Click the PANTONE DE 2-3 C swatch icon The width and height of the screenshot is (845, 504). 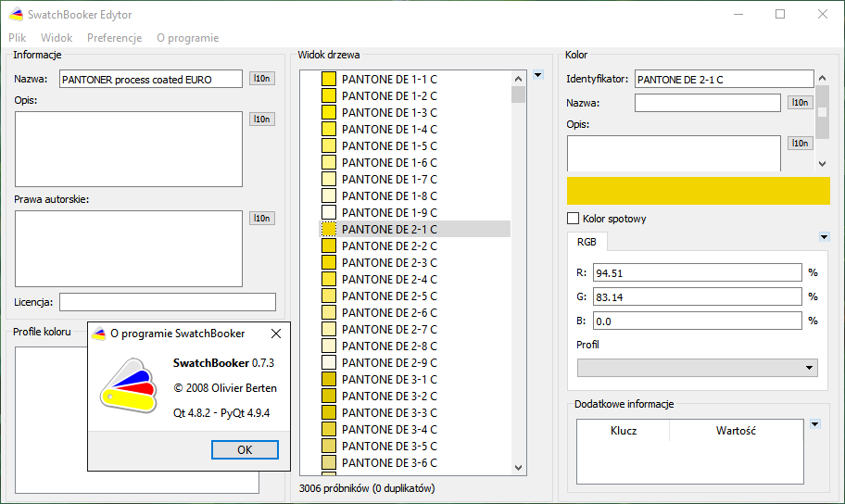329,263
